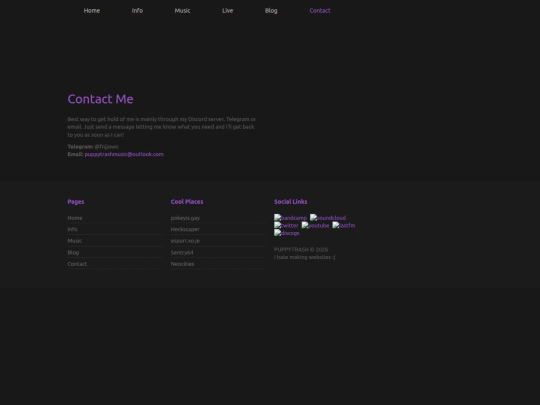Click the Pages footer heading

click(x=76, y=202)
